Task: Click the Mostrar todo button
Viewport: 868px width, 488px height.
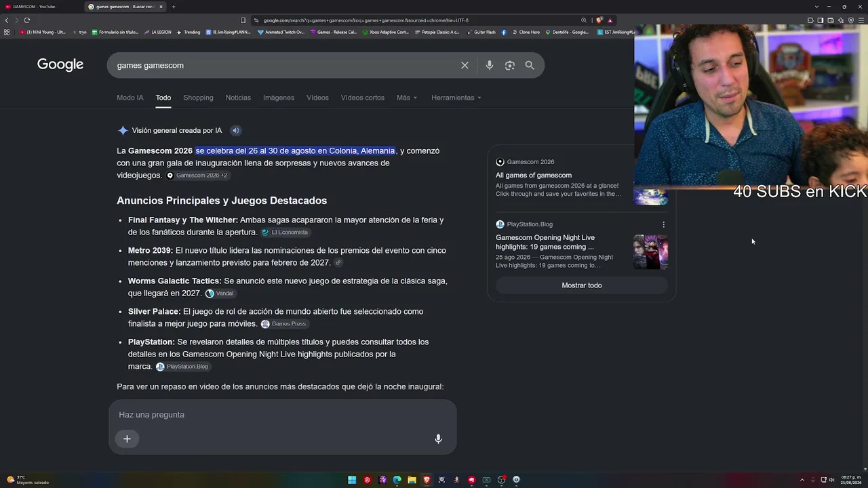Action: (x=582, y=285)
